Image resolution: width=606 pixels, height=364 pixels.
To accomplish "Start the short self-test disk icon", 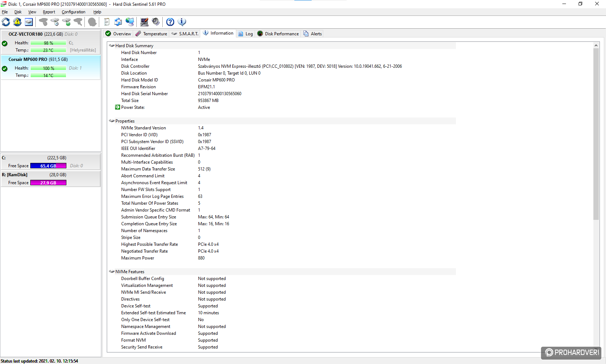I will [x=43, y=22].
